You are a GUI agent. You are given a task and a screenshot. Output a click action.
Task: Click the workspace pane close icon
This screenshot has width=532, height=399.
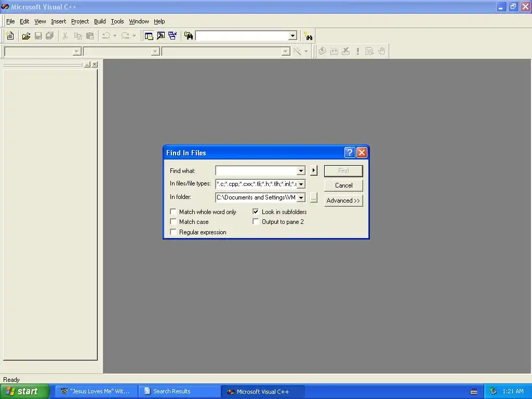click(95, 64)
